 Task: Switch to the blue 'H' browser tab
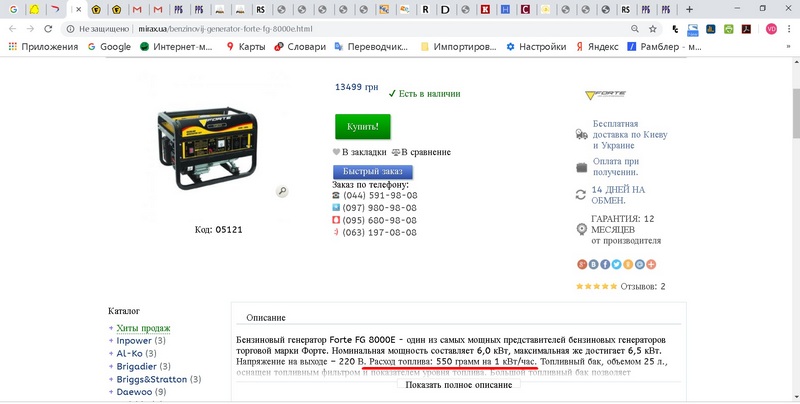pos(505,9)
